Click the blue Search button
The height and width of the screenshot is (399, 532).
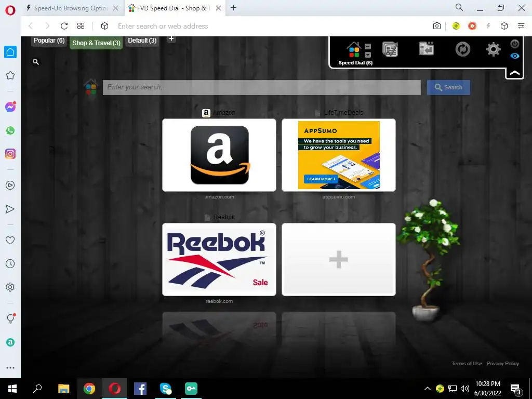[x=448, y=87]
